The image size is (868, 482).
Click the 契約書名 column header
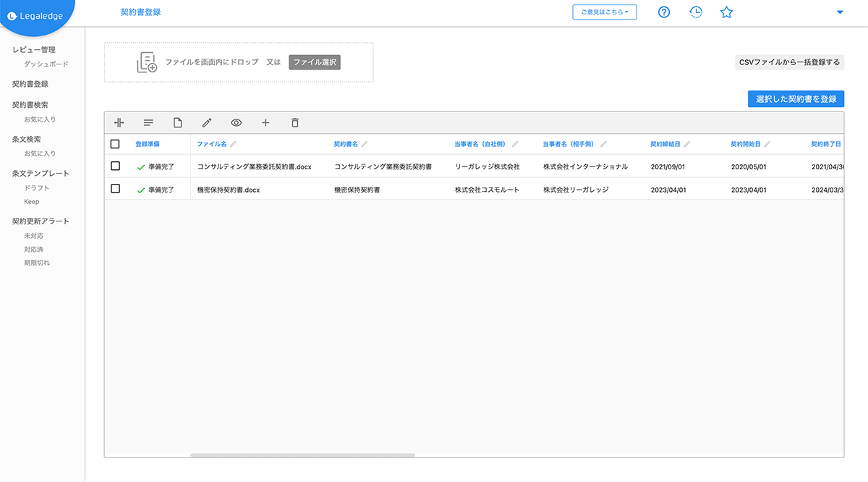[346, 144]
